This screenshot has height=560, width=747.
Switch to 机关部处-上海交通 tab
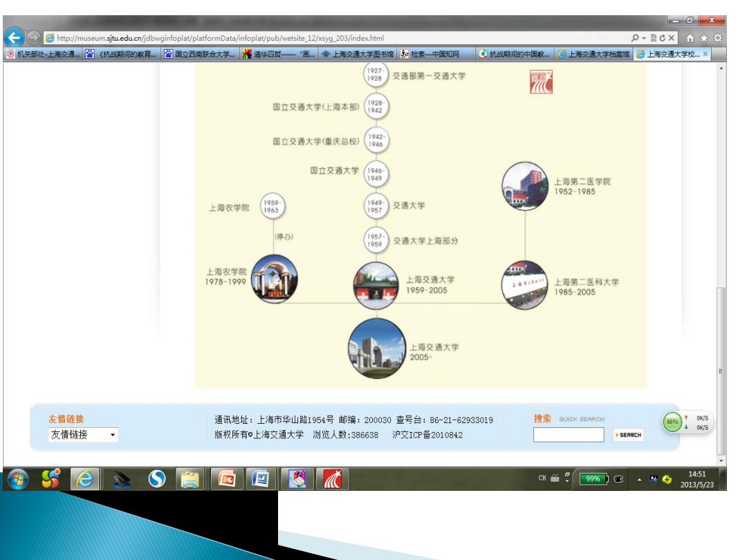[43, 54]
